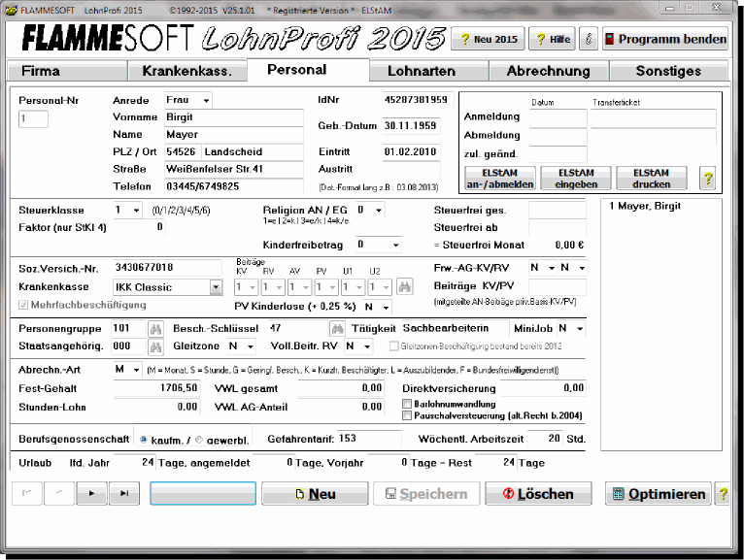Enable Barlohnumwandlung checkbox
Screen dimensions: 744x560
[x=407, y=404]
